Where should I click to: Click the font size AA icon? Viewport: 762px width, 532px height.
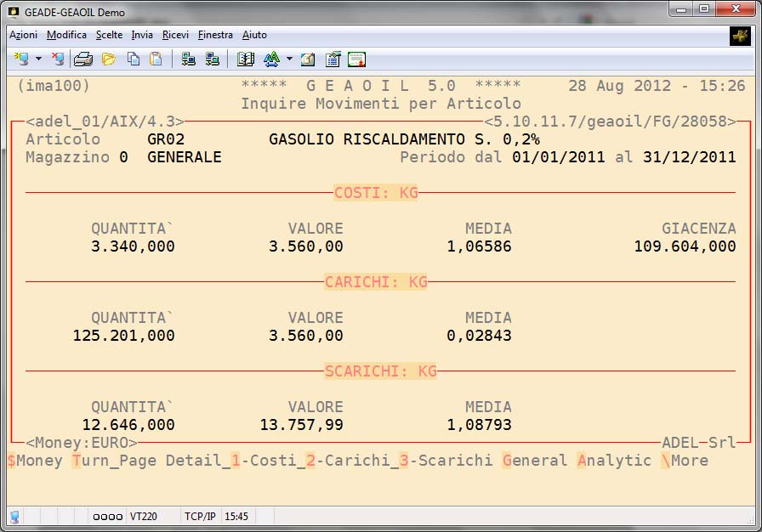271,59
